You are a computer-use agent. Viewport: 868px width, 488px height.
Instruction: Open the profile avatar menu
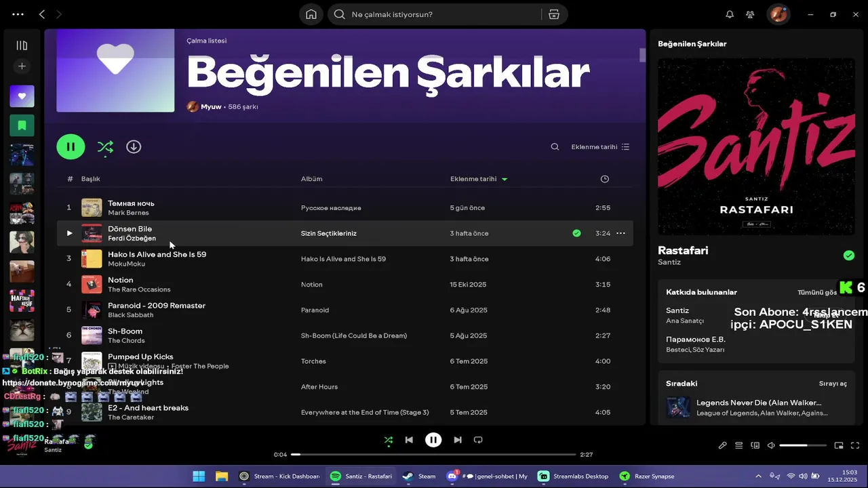[778, 14]
